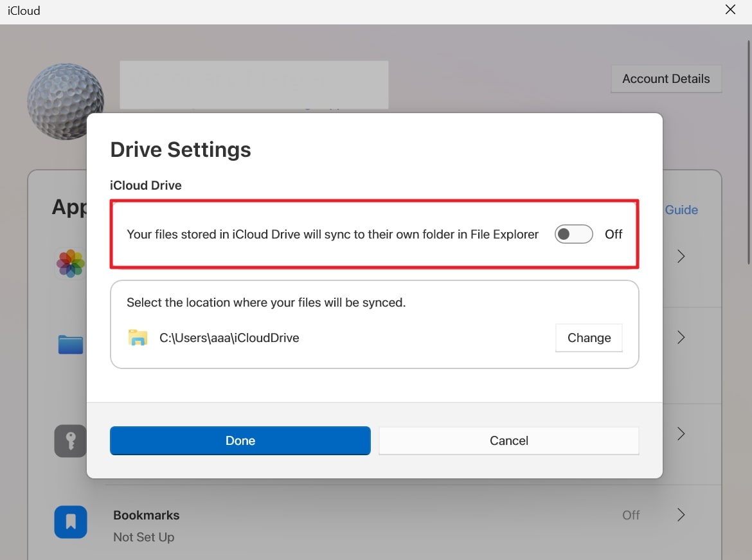Dismiss the dialog with Cancel

click(509, 440)
